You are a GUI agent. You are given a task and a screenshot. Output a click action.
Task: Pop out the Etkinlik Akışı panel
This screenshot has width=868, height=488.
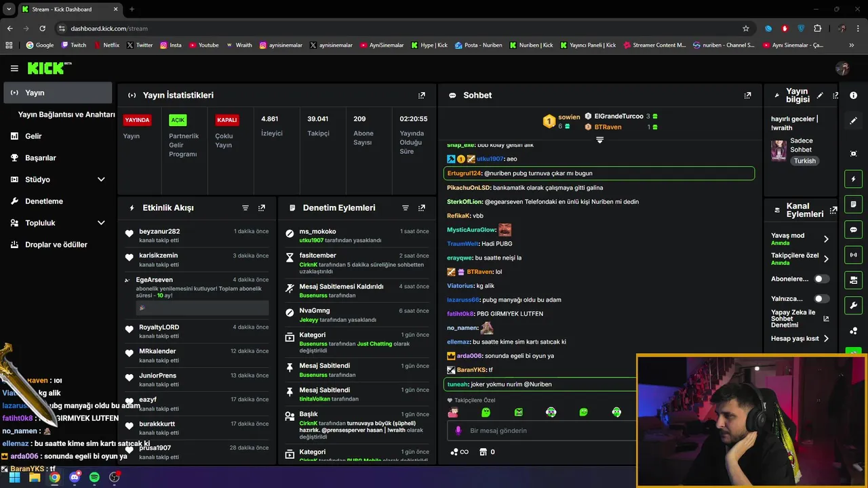(x=262, y=208)
